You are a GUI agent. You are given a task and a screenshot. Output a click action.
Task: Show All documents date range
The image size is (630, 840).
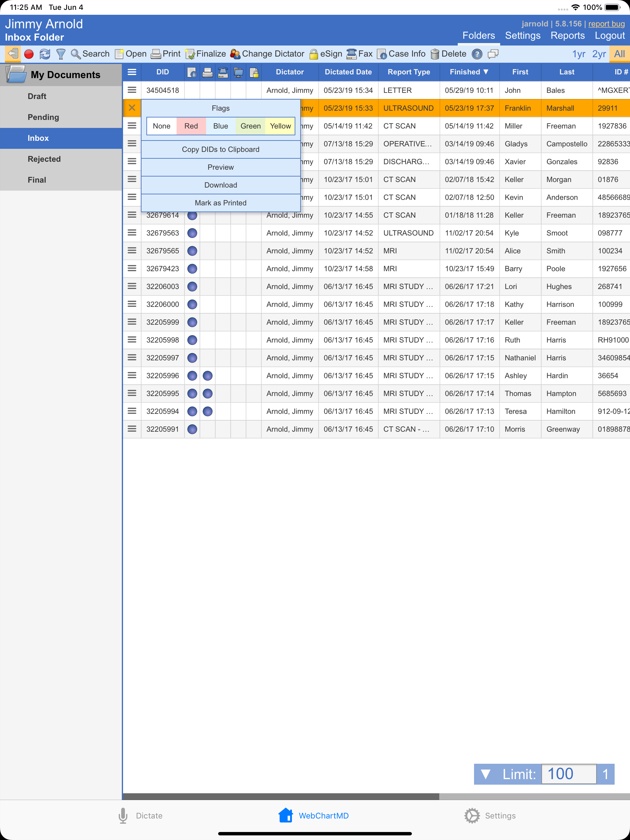(619, 54)
